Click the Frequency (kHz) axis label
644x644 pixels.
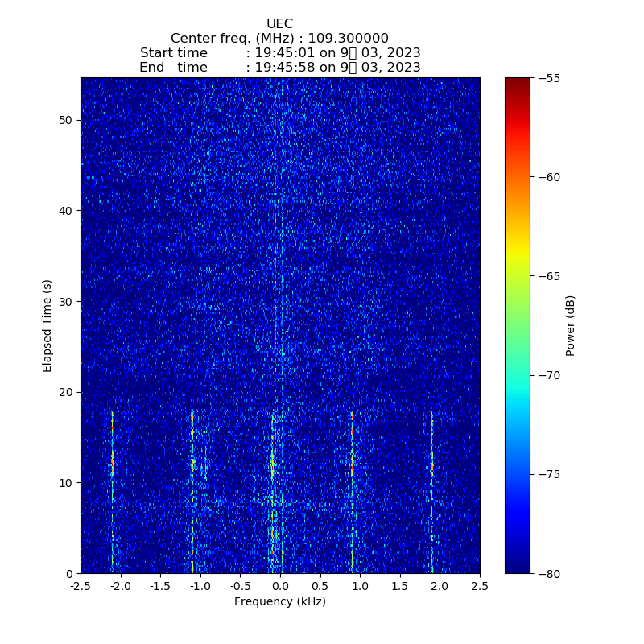click(279, 601)
